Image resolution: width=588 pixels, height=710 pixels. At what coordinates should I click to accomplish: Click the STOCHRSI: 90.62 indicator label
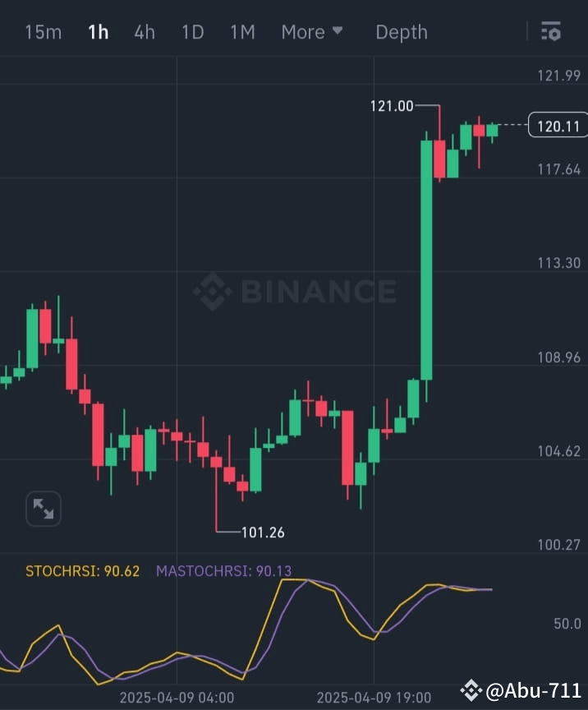pyautogui.click(x=82, y=571)
